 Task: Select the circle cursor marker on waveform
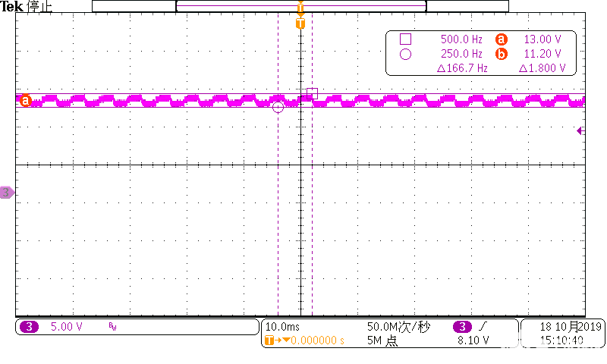278,107
